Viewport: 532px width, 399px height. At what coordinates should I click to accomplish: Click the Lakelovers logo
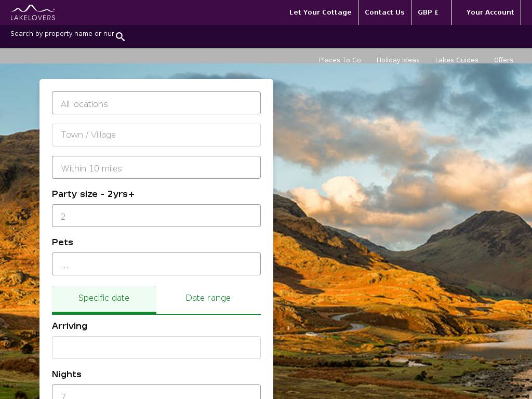pyautogui.click(x=33, y=12)
